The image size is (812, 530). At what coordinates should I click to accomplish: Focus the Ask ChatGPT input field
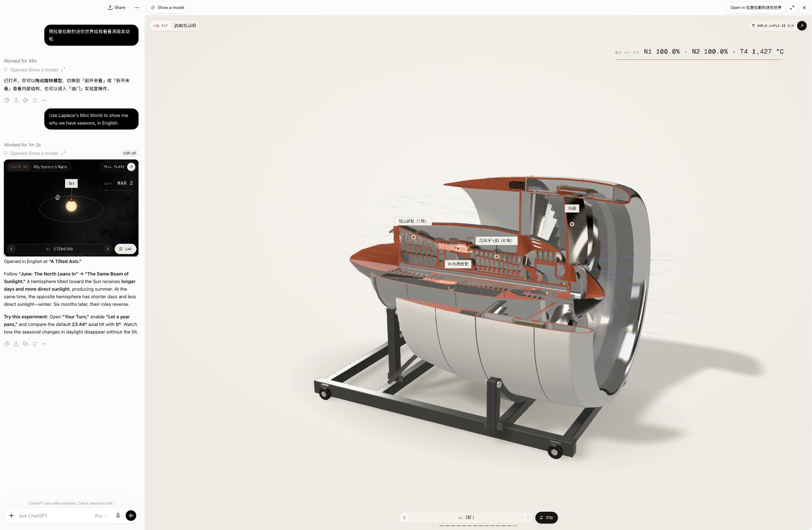54,516
